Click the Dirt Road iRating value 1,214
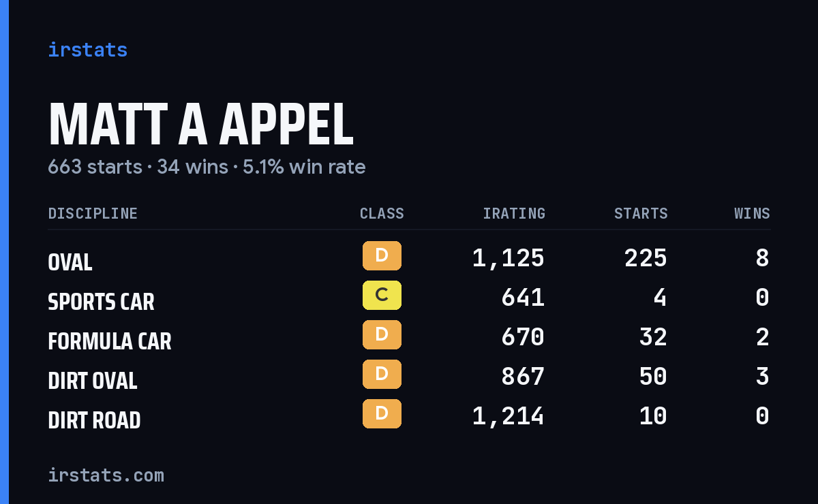Viewport: 818px width, 504px height. point(509,416)
